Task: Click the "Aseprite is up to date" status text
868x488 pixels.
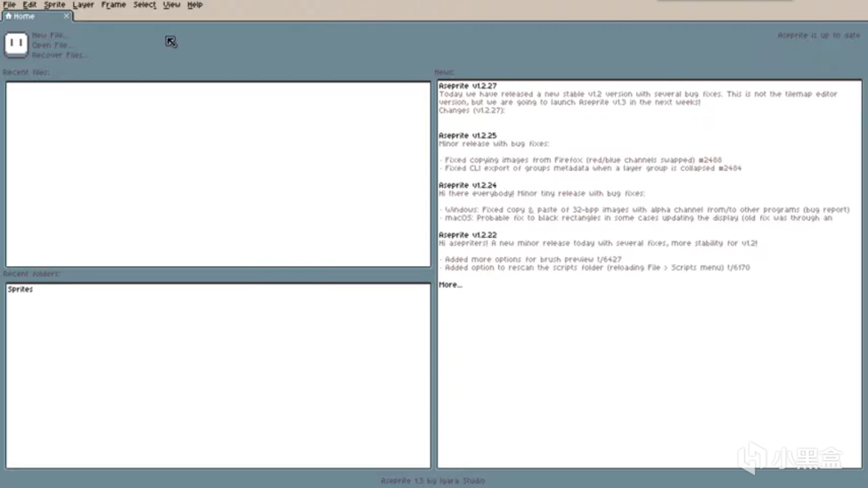Action: pos(819,35)
